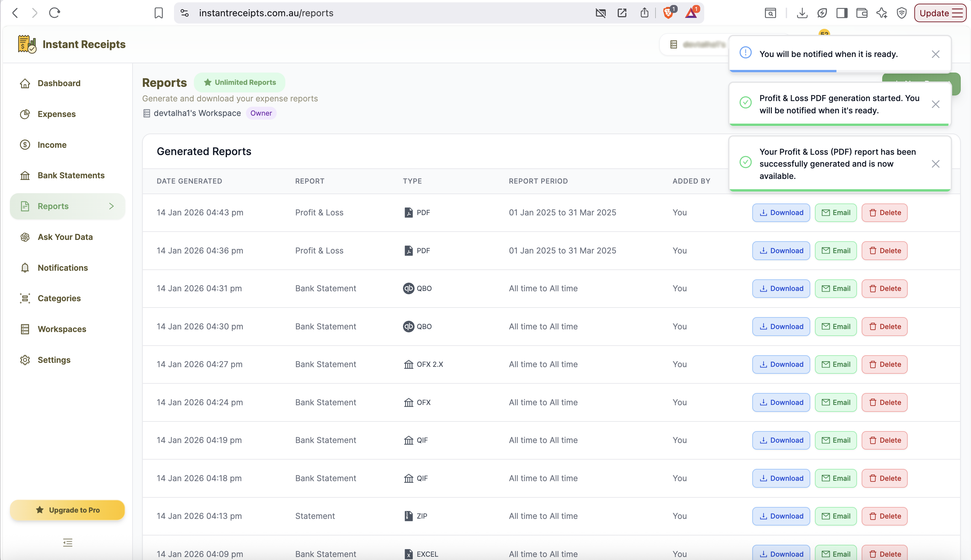Go back using the browser back arrow

15,13
